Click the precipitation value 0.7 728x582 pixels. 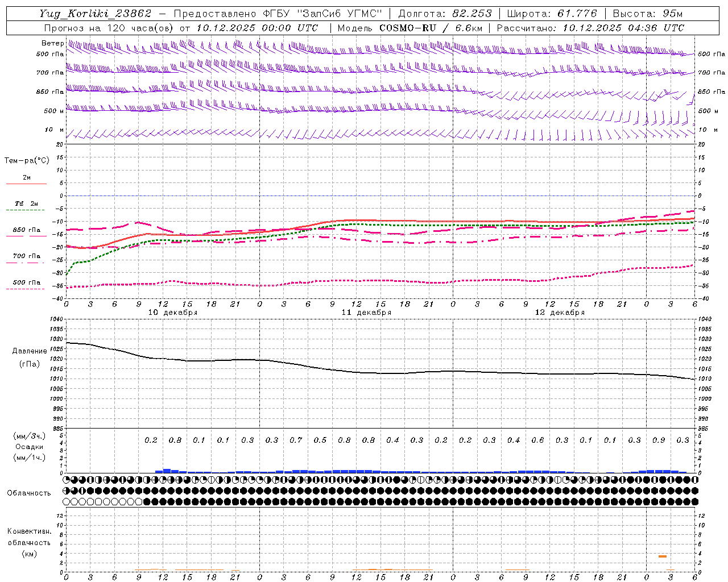coord(296,440)
